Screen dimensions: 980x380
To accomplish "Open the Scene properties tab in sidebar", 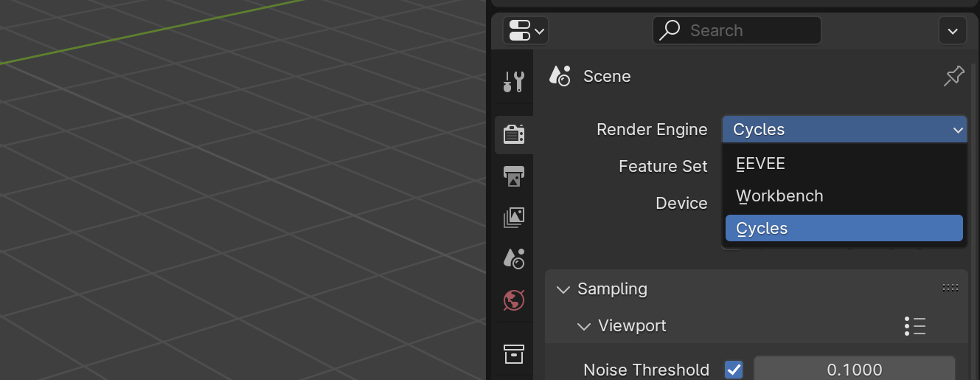I will pyautogui.click(x=513, y=258).
